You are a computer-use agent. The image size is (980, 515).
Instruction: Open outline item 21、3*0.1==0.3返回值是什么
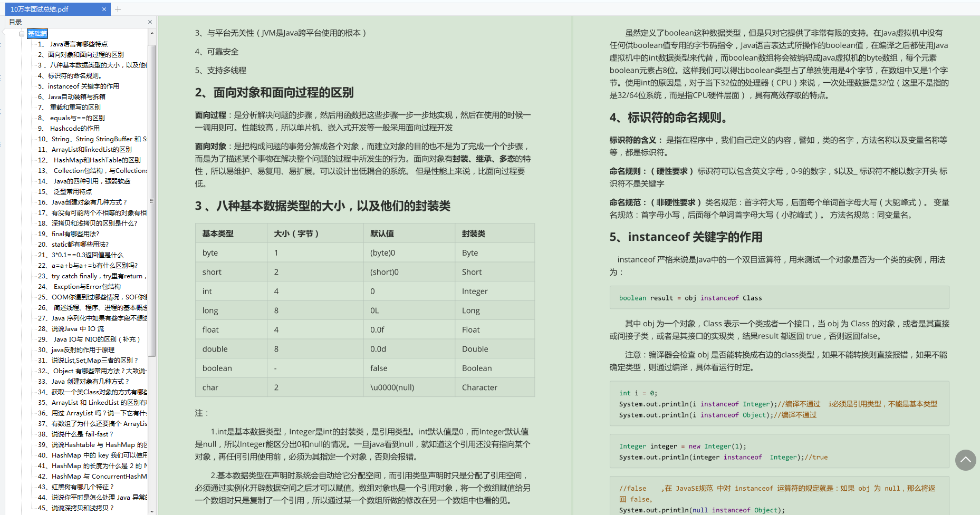pos(81,255)
